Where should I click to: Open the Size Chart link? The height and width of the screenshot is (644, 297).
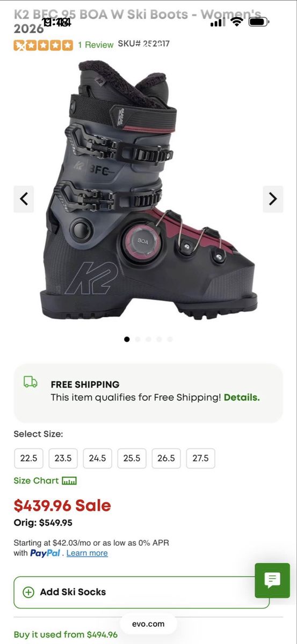pyautogui.click(x=36, y=481)
